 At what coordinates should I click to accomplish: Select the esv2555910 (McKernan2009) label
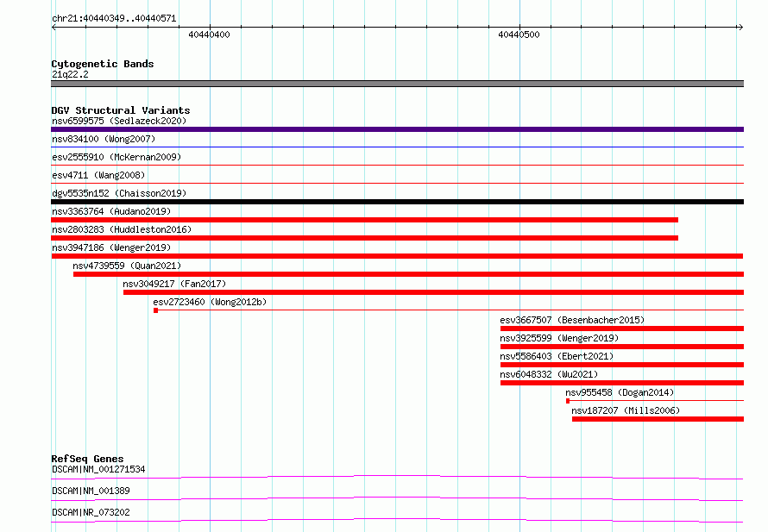(x=116, y=157)
